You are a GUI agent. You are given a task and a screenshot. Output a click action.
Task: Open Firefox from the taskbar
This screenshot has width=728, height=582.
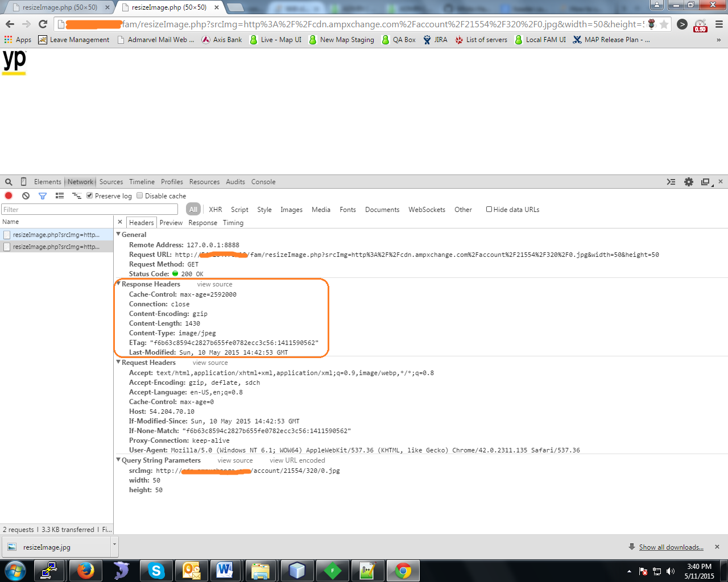(x=85, y=570)
